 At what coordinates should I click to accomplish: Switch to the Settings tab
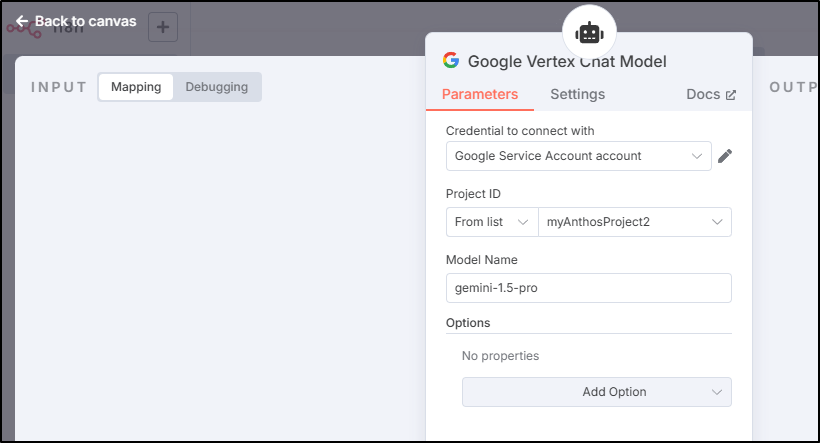point(577,94)
